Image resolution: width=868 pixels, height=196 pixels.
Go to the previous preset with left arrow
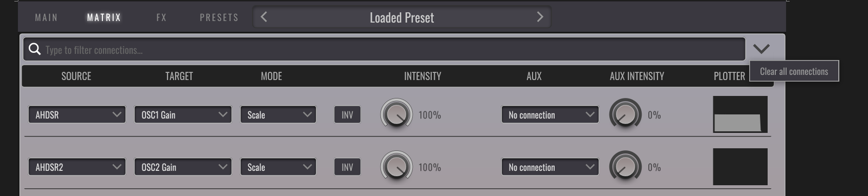[264, 17]
